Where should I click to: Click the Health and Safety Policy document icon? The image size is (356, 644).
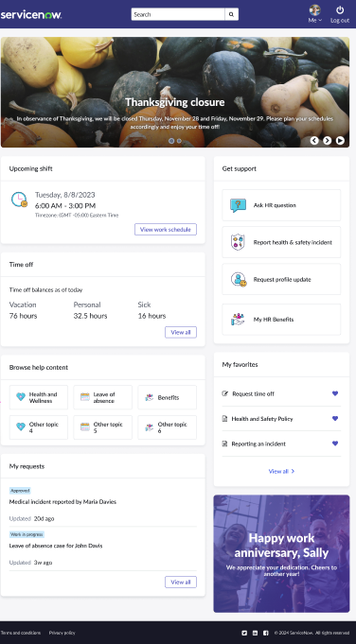(x=224, y=419)
